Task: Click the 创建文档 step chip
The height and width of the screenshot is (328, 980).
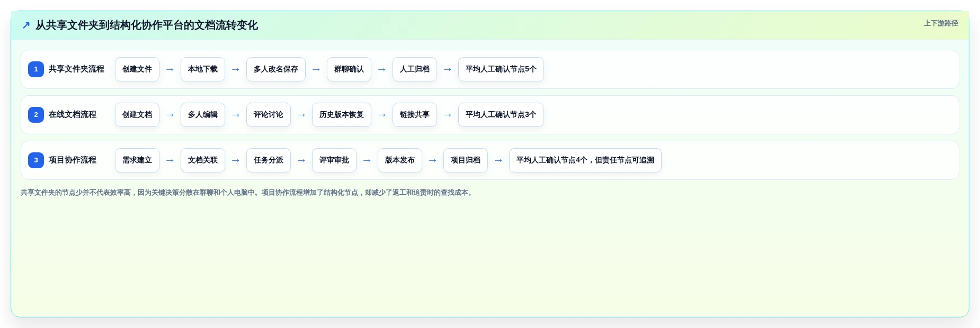Action: tap(137, 115)
